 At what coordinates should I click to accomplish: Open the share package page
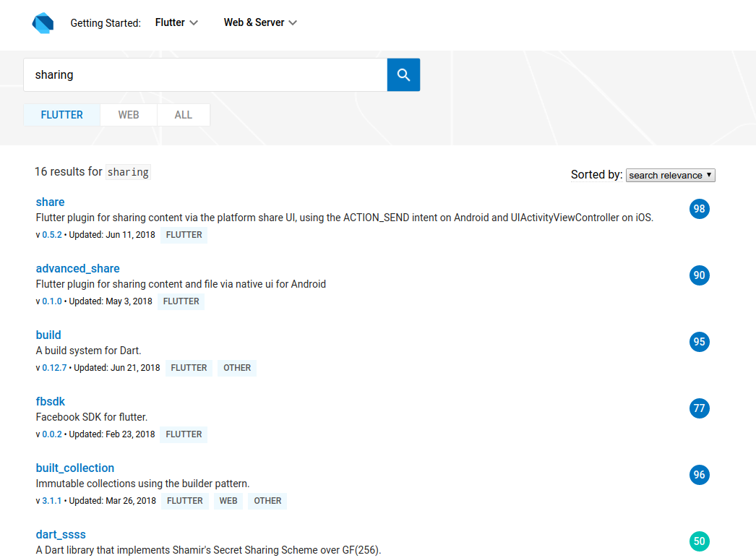coord(50,202)
